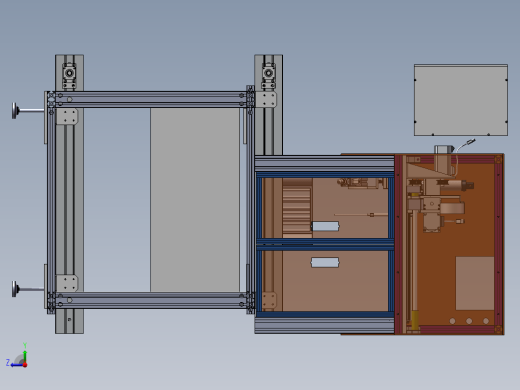Select light rectangular plate on orange panel
Screen dimensions: 520x390
(475, 283)
